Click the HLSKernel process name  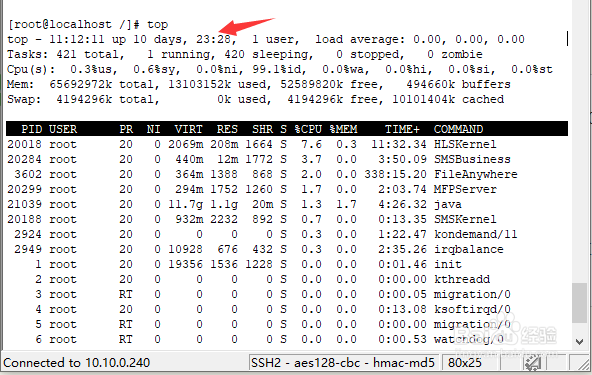pyautogui.click(x=465, y=144)
